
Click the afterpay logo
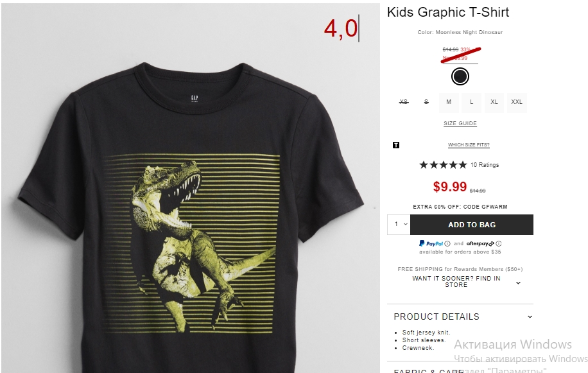pos(480,244)
